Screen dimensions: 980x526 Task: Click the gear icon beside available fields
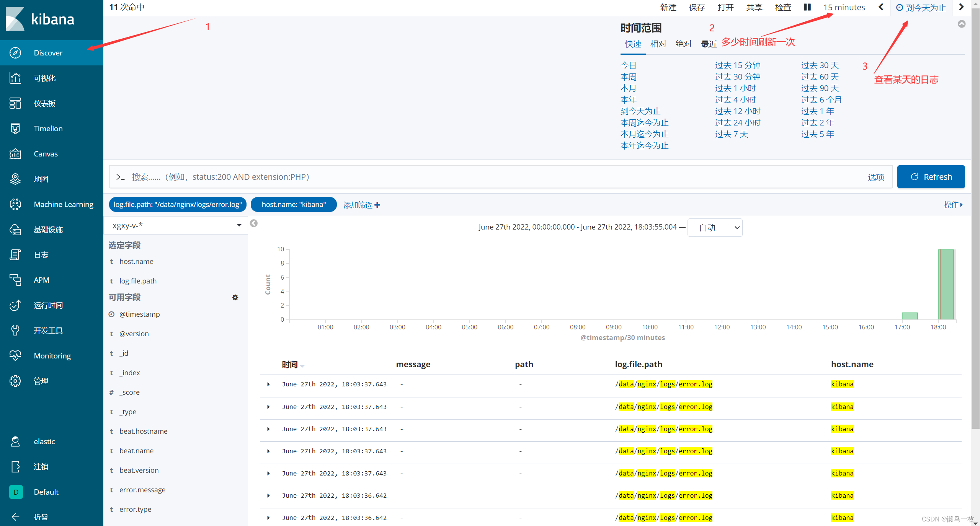tap(235, 297)
